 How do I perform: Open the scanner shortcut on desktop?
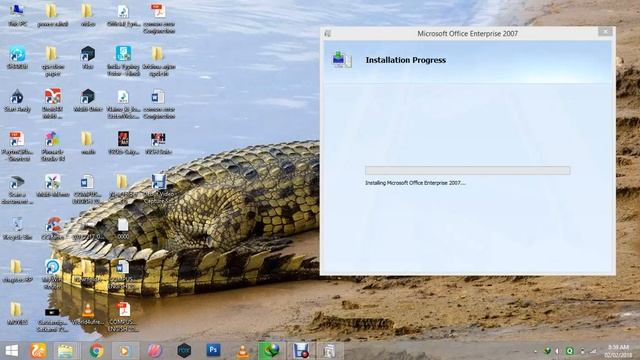(x=17, y=189)
